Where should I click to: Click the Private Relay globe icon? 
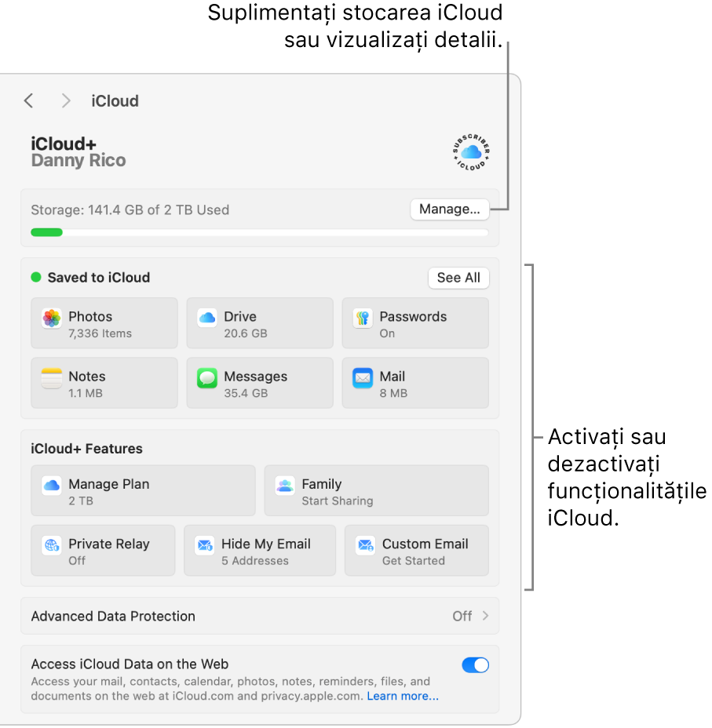click(x=52, y=545)
